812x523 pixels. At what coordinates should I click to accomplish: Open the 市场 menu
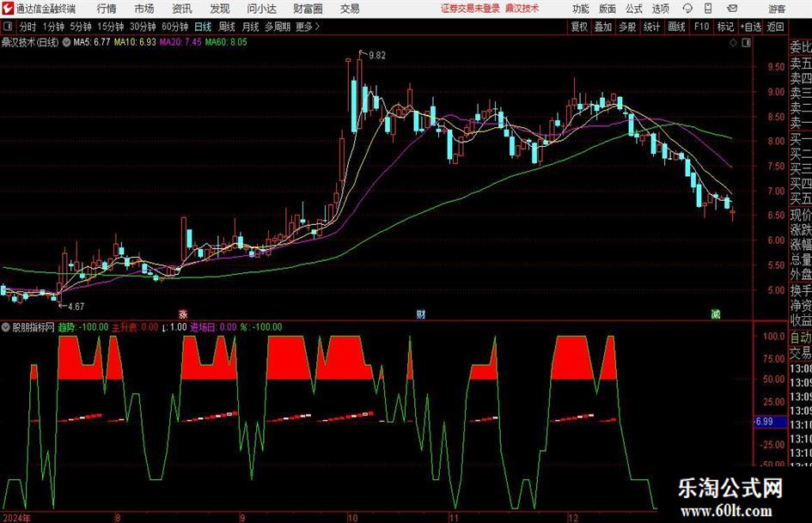click(144, 9)
